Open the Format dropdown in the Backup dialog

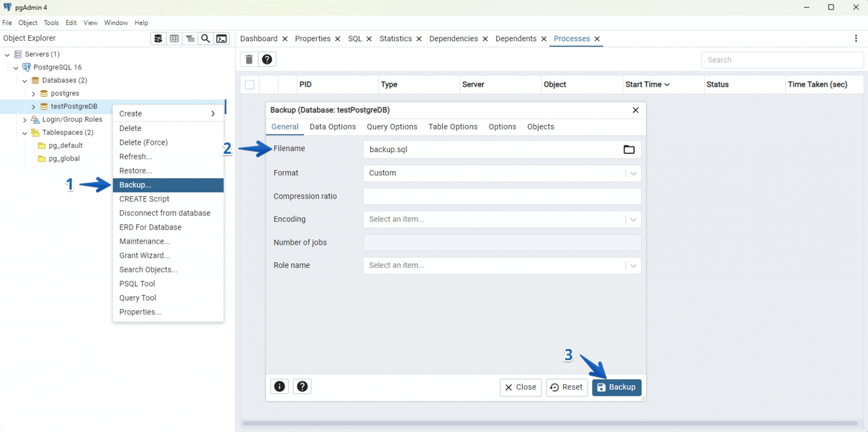click(633, 173)
